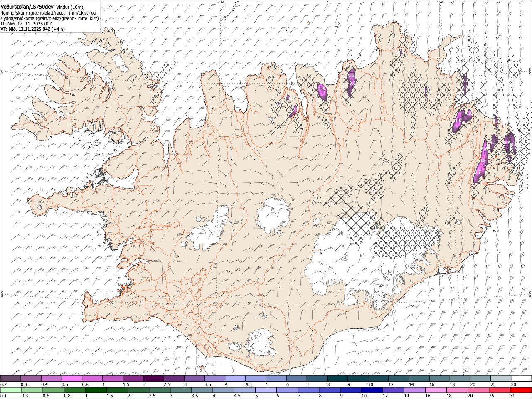Click the IT: Mið. 12. 11. 2025 00Z line
The width and height of the screenshot is (532, 399).
point(26,24)
